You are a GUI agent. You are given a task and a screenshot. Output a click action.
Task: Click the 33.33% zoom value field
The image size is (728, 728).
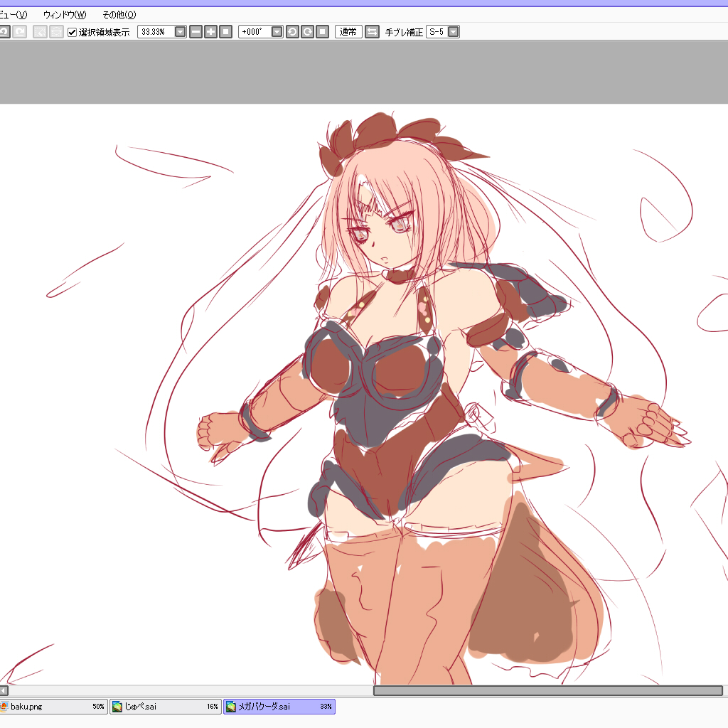pos(156,32)
